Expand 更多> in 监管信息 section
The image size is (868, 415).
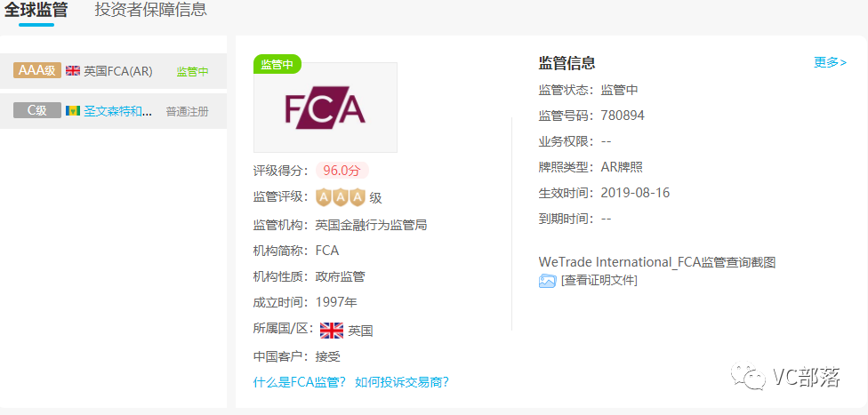pos(830,62)
